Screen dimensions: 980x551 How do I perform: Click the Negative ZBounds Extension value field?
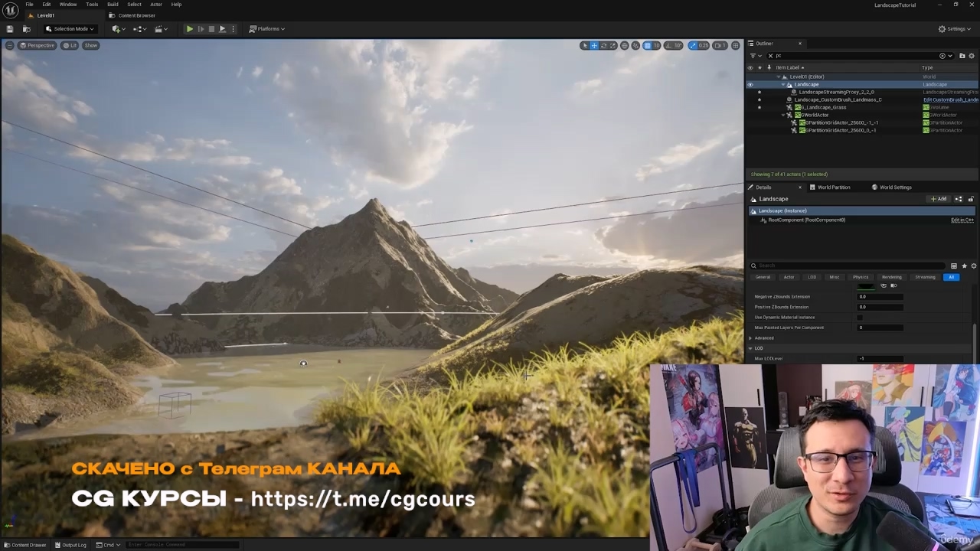(x=879, y=297)
